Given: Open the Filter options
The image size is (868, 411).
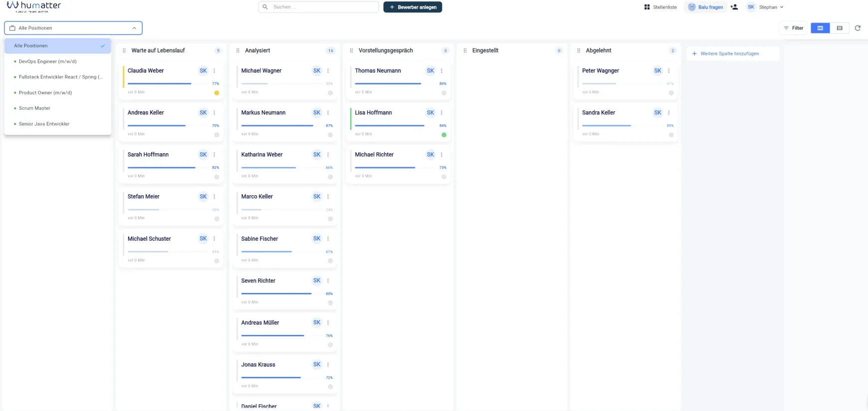Looking at the screenshot, I should point(794,28).
